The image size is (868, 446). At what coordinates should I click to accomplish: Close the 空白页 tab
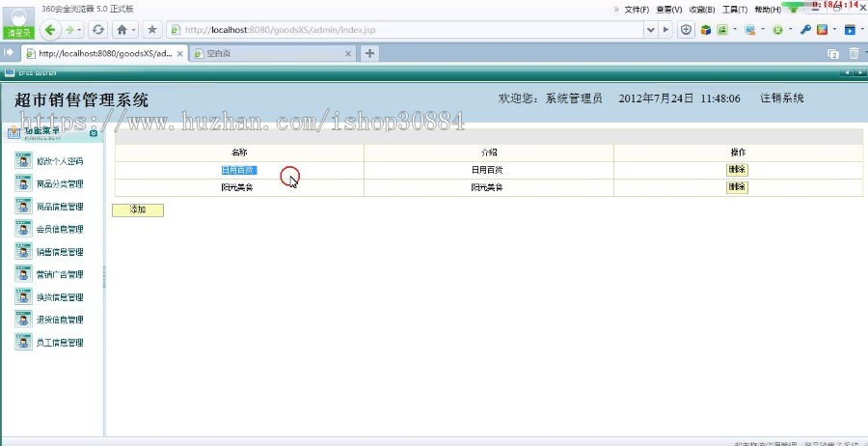pyautogui.click(x=348, y=54)
